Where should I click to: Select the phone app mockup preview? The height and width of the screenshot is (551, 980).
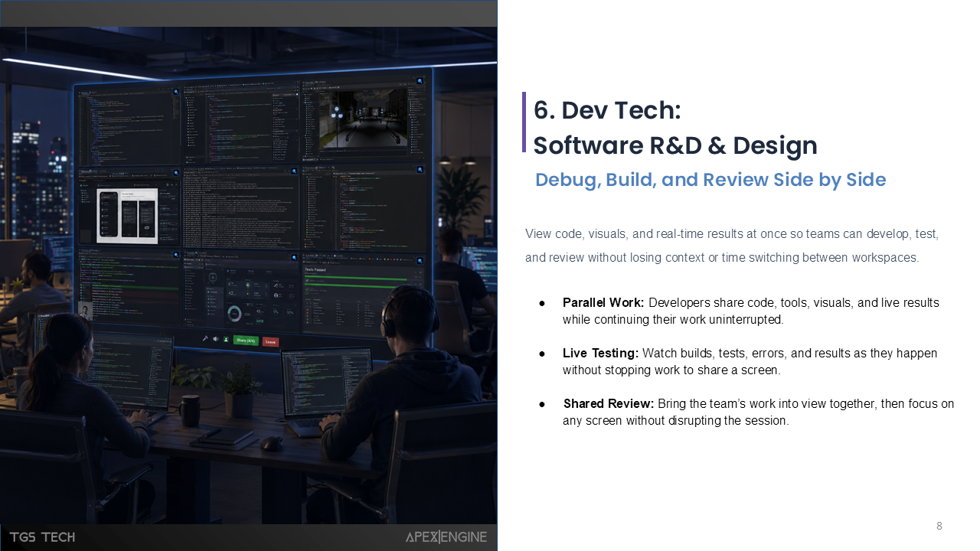[127, 217]
